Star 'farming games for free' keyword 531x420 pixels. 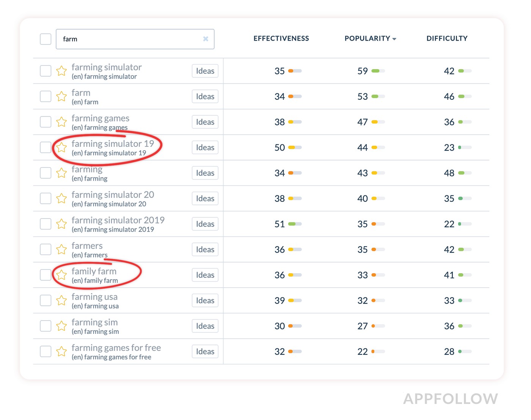(61, 351)
